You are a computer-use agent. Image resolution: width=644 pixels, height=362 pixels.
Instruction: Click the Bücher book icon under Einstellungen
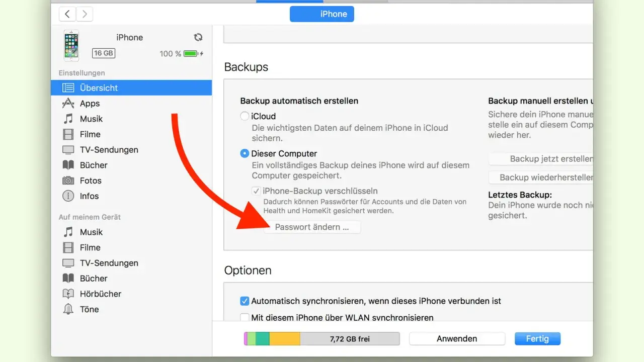click(68, 165)
